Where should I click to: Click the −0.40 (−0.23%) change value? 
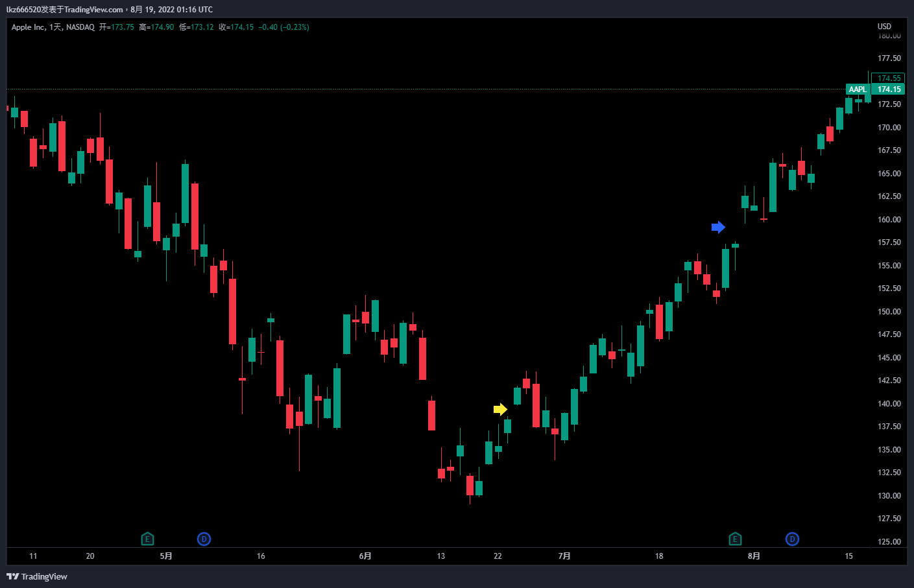tap(284, 27)
